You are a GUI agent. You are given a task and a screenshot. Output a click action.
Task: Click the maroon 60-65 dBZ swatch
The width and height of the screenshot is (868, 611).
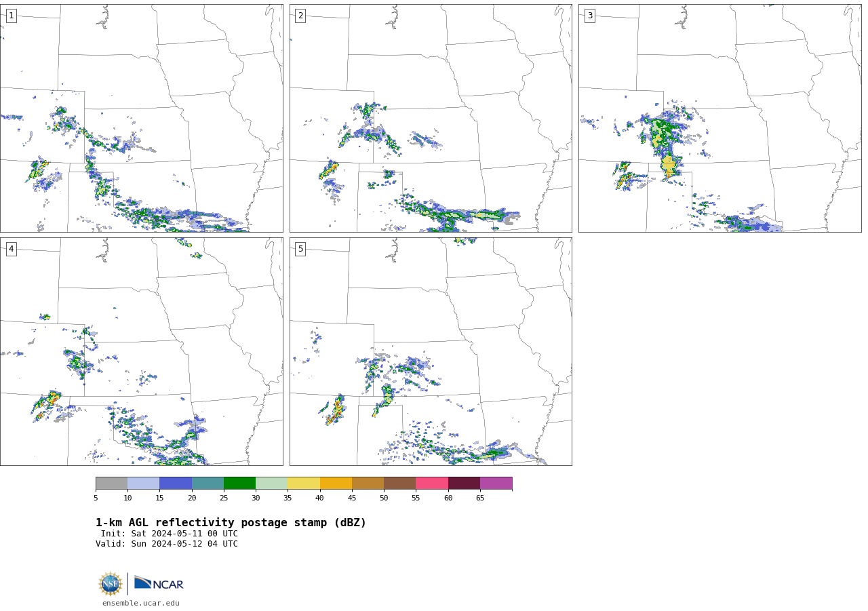464,484
